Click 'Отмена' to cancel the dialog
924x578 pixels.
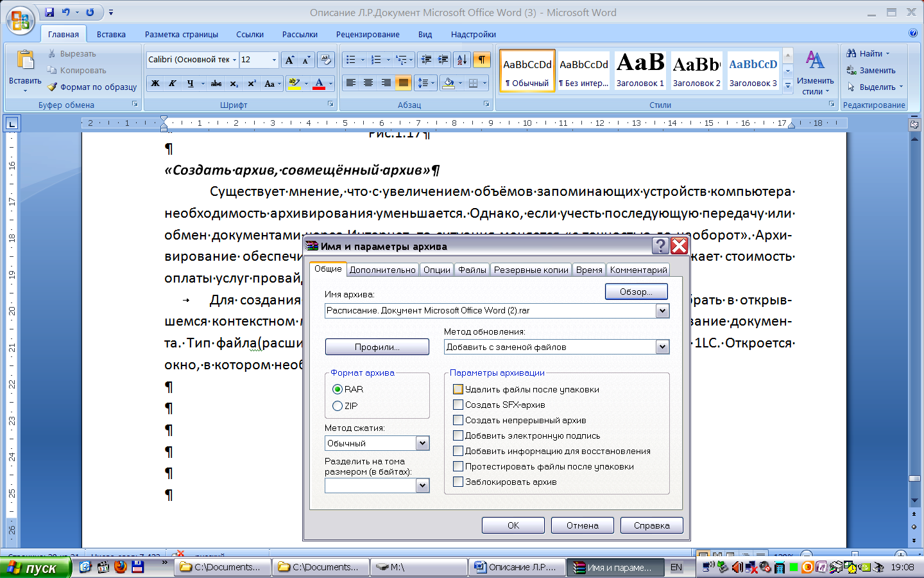click(x=583, y=525)
